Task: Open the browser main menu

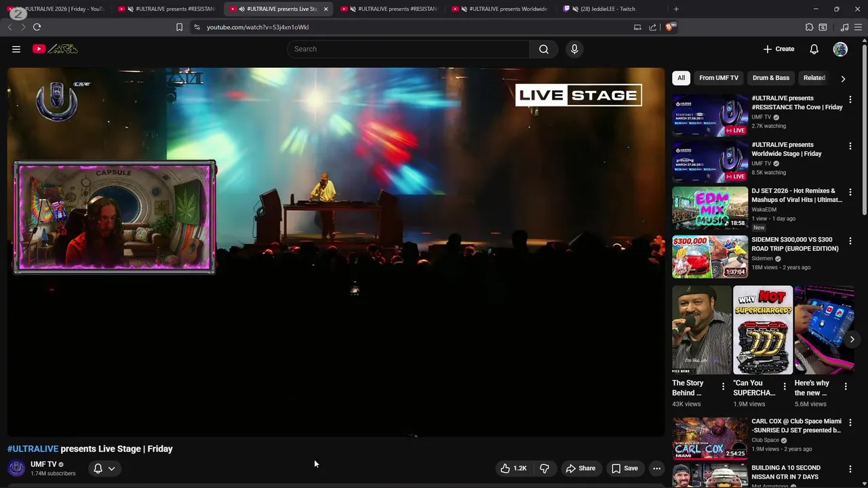Action: tap(859, 27)
